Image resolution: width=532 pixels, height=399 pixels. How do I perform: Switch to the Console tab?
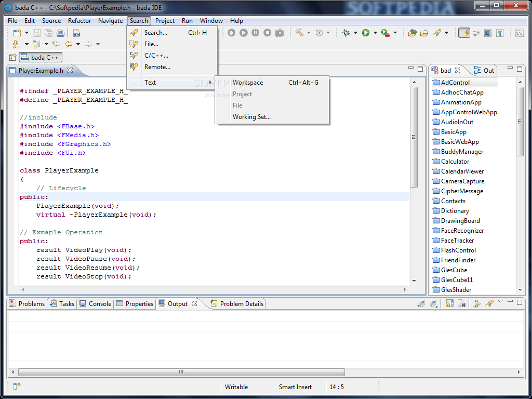coord(96,303)
